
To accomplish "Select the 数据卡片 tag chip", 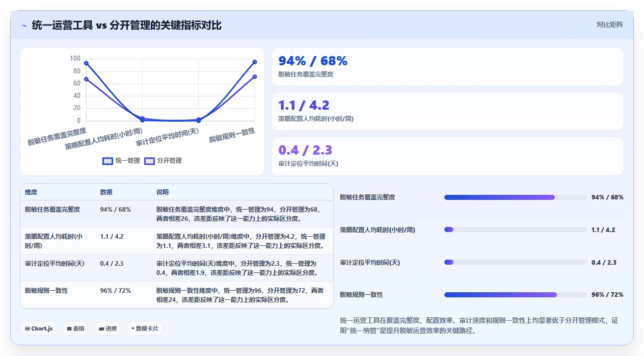I will tap(145, 328).
